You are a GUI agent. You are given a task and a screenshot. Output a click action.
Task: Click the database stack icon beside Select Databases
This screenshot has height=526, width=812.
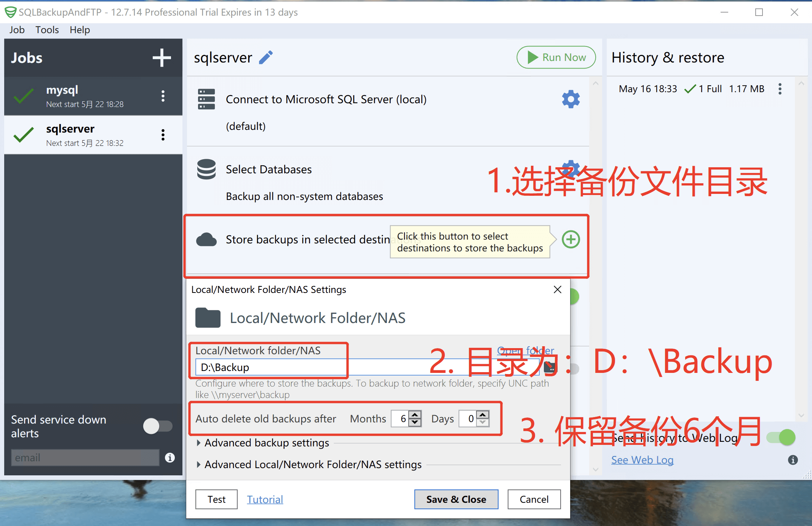[206, 169]
